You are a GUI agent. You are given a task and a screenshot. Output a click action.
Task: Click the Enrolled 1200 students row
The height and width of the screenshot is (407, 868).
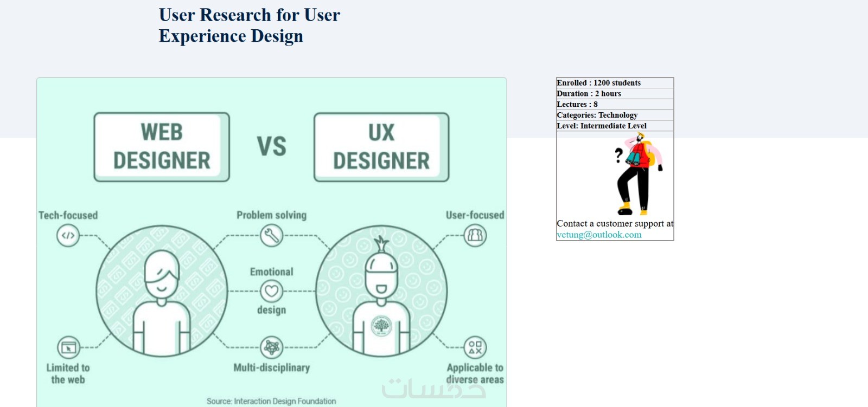[615, 83]
